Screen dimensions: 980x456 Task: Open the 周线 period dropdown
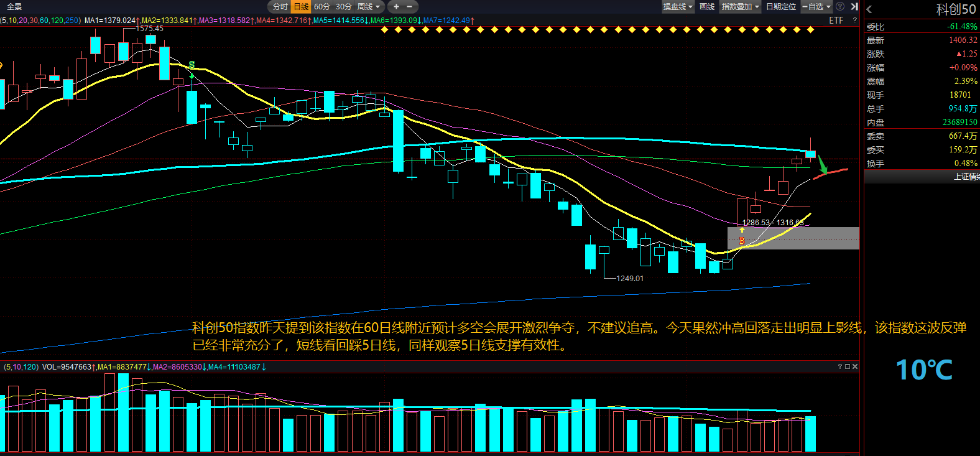coord(369,7)
